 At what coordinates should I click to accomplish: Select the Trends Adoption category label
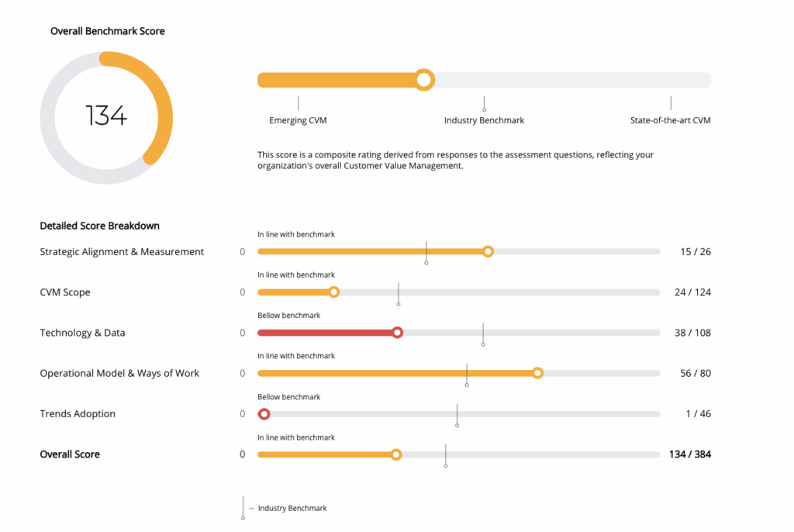click(78, 414)
